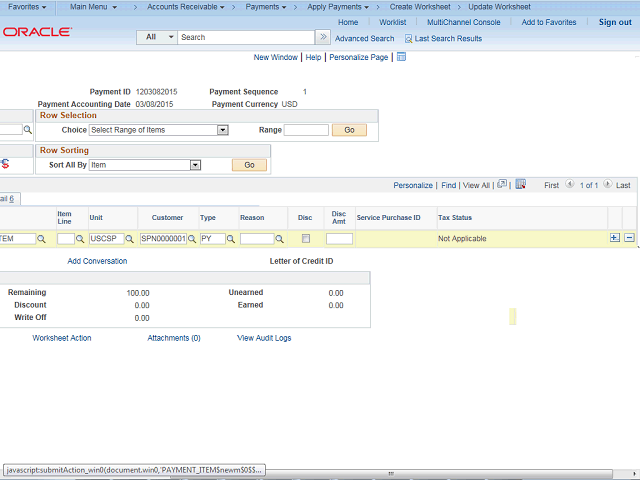640x480 pixels.
Task: Open lookup for Reason field
Action: (x=280, y=240)
